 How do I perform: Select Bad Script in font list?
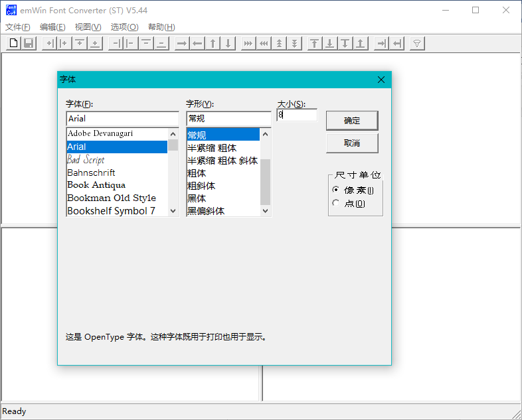(x=117, y=160)
